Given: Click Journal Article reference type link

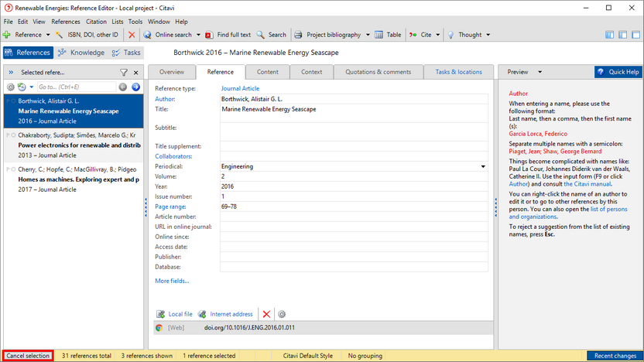Looking at the screenshot, I should click(240, 88).
